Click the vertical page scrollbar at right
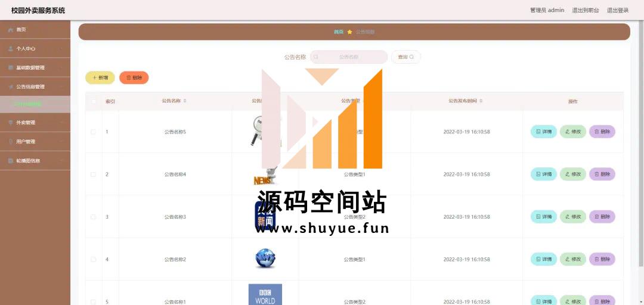Viewport: 644px width, 305px height. pyautogui.click(x=642, y=143)
